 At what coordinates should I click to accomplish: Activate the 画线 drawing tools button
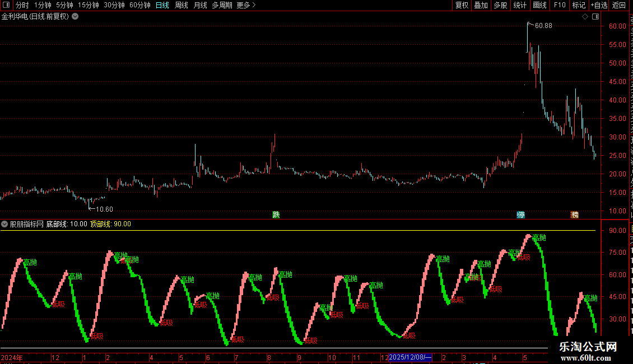(x=540, y=5)
